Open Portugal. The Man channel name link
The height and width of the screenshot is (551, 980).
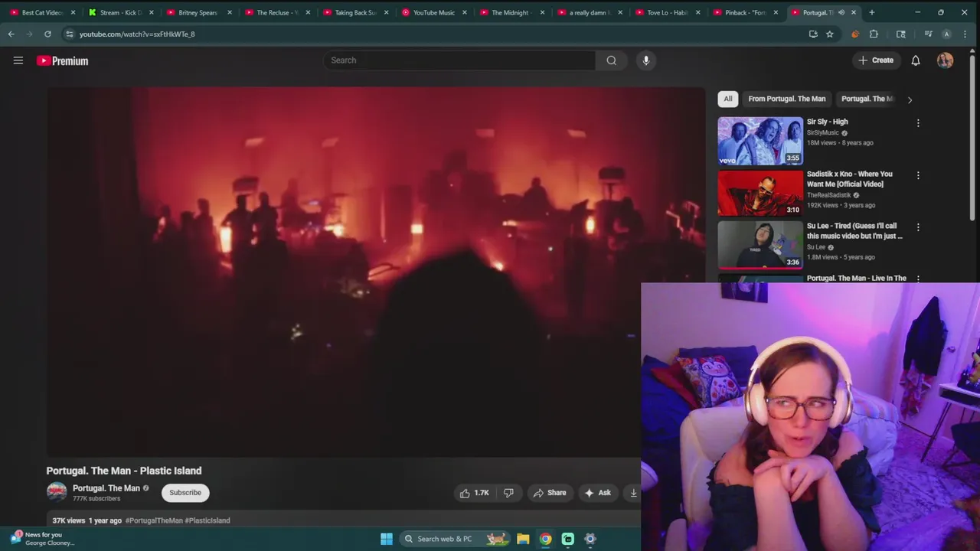tap(106, 488)
